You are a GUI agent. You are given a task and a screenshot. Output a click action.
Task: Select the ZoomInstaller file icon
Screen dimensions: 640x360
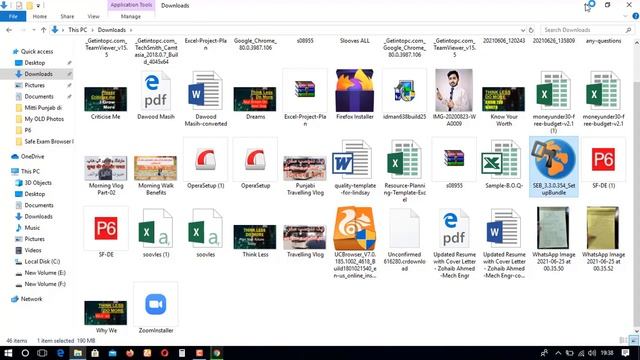pyautogui.click(x=156, y=304)
